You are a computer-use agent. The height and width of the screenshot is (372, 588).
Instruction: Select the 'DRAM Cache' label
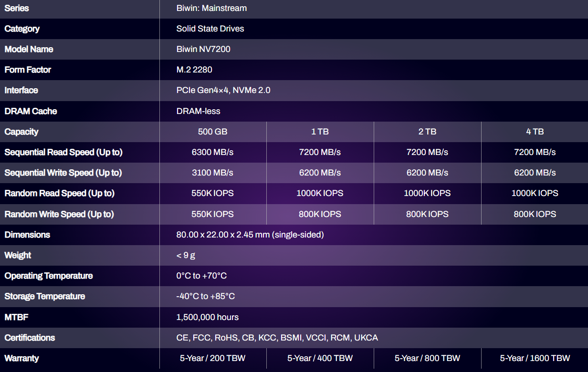pos(31,111)
